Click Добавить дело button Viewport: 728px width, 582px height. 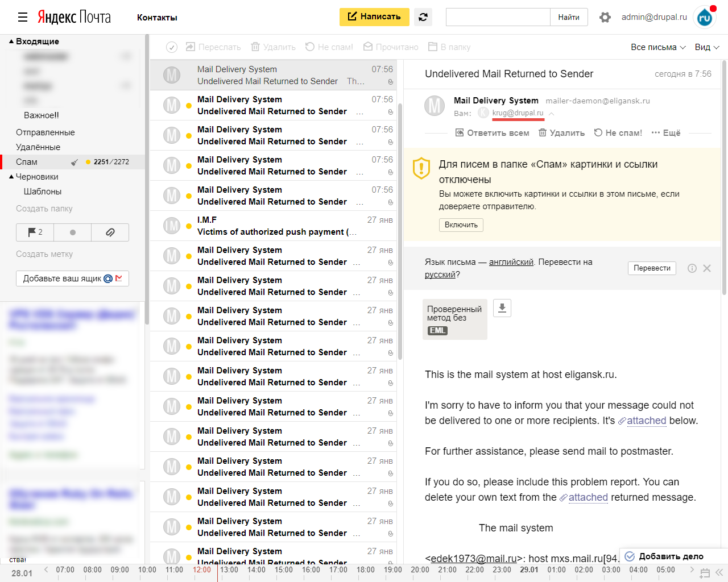(x=664, y=556)
